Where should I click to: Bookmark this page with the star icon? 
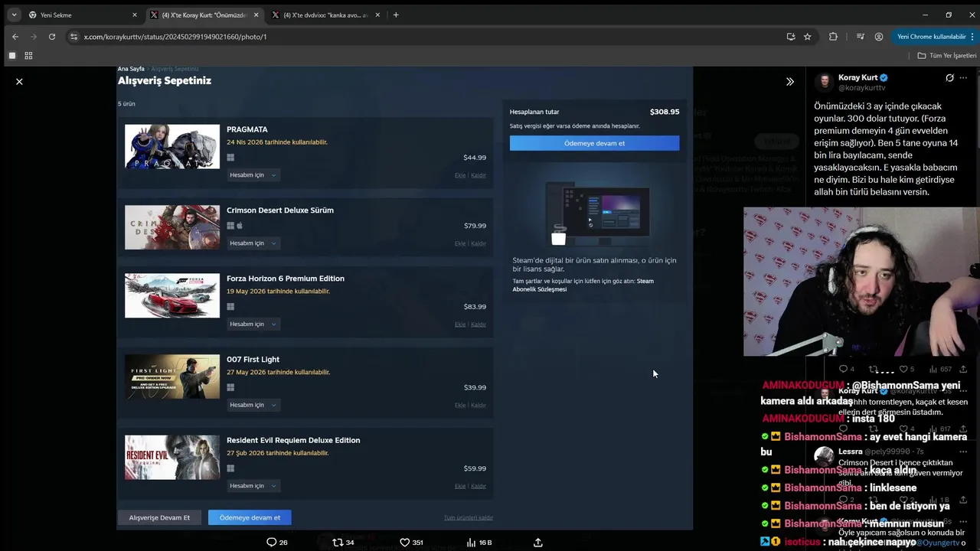[x=807, y=36]
